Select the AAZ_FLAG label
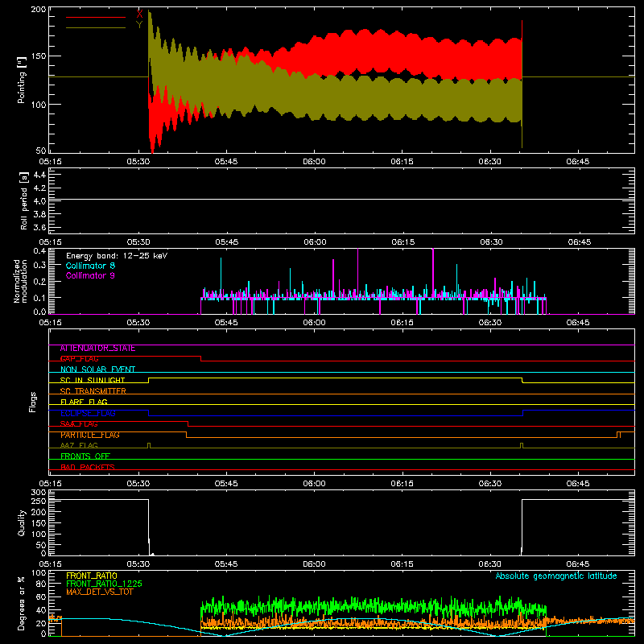The image size is (644, 644). (79, 445)
